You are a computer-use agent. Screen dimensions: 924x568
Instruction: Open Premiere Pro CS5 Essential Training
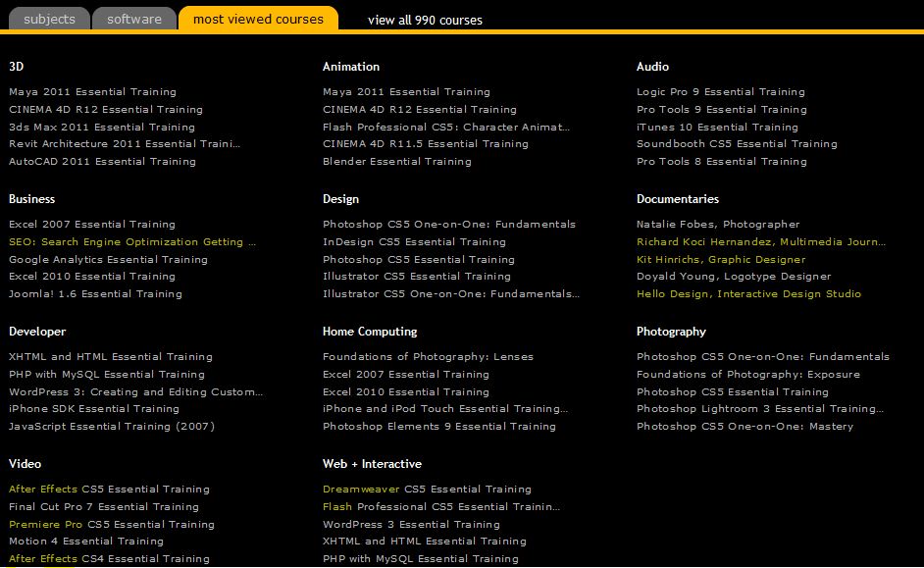click(112, 525)
